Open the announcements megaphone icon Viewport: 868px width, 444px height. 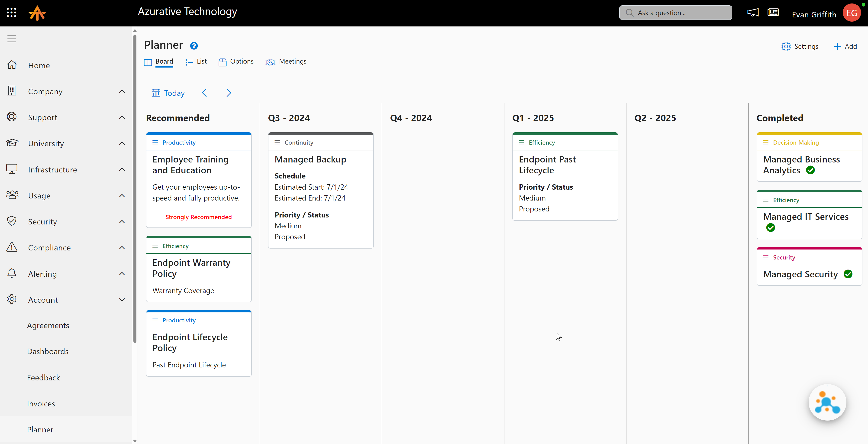point(753,13)
